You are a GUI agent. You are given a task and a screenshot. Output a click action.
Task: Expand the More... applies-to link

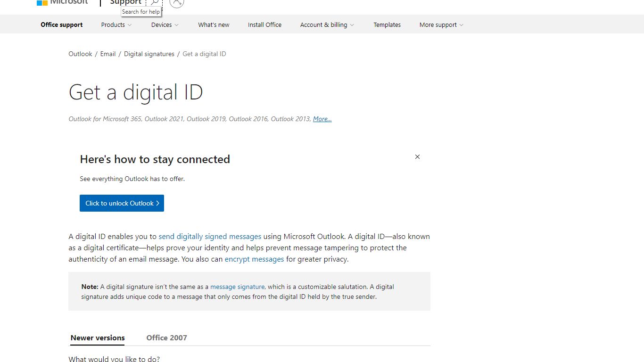tap(322, 119)
